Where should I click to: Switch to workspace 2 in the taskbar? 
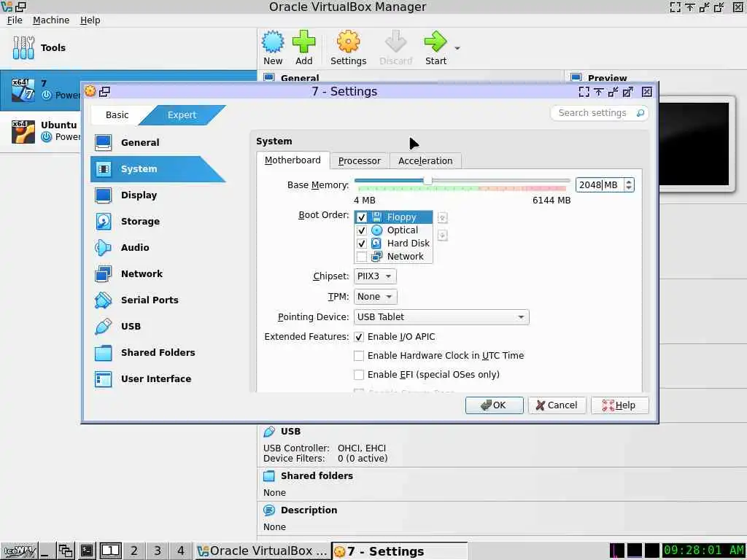pyautogui.click(x=134, y=551)
